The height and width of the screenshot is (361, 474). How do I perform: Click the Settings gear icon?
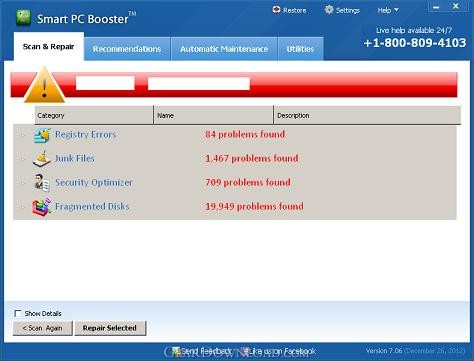tap(329, 10)
